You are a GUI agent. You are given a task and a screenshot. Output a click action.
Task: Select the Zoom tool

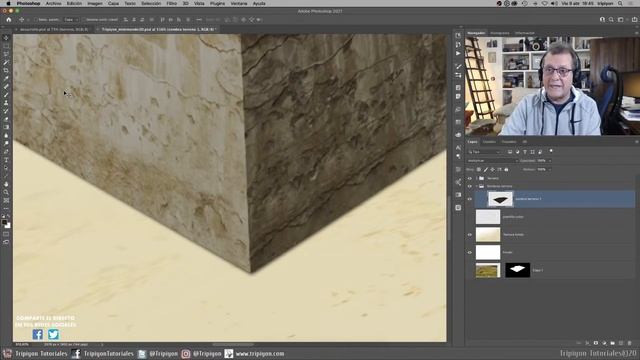pyautogui.click(x=6, y=193)
